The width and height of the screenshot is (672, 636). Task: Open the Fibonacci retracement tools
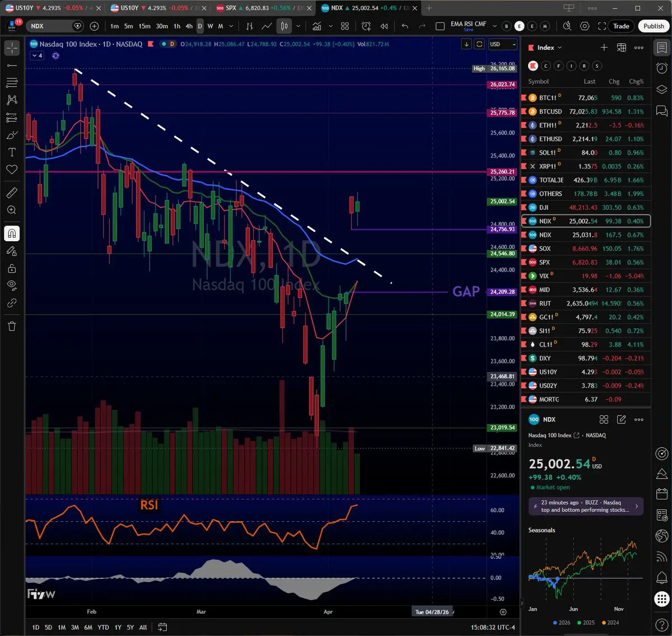coord(12,83)
